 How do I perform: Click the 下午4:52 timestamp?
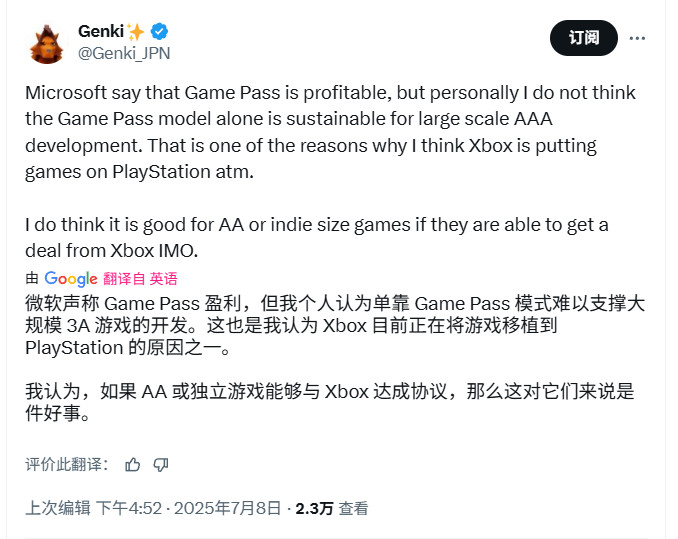coord(129,509)
